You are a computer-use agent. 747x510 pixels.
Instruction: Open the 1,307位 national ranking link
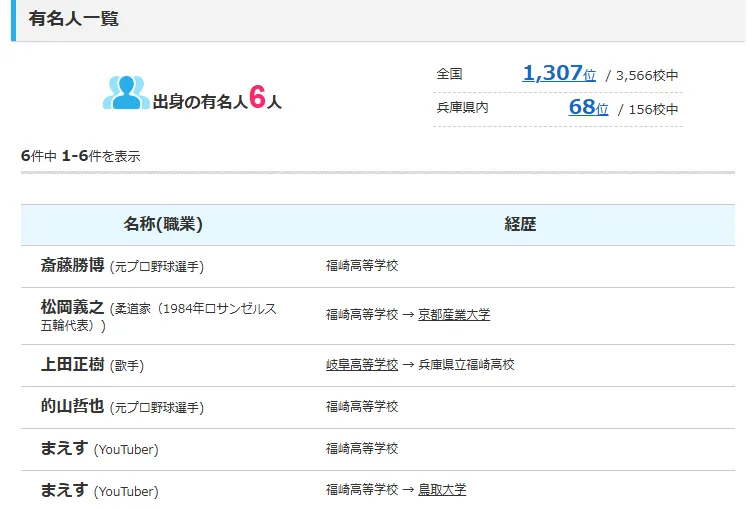(559, 73)
